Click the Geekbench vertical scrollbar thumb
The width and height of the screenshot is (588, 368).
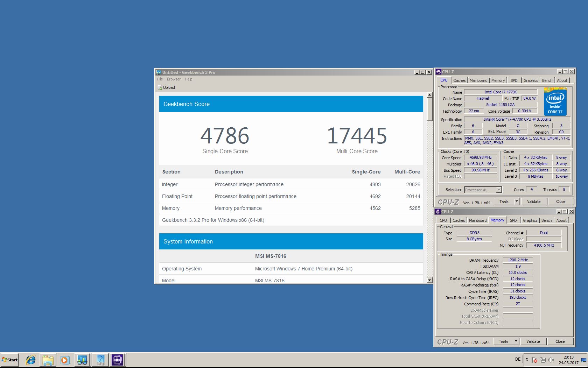[430, 109]
